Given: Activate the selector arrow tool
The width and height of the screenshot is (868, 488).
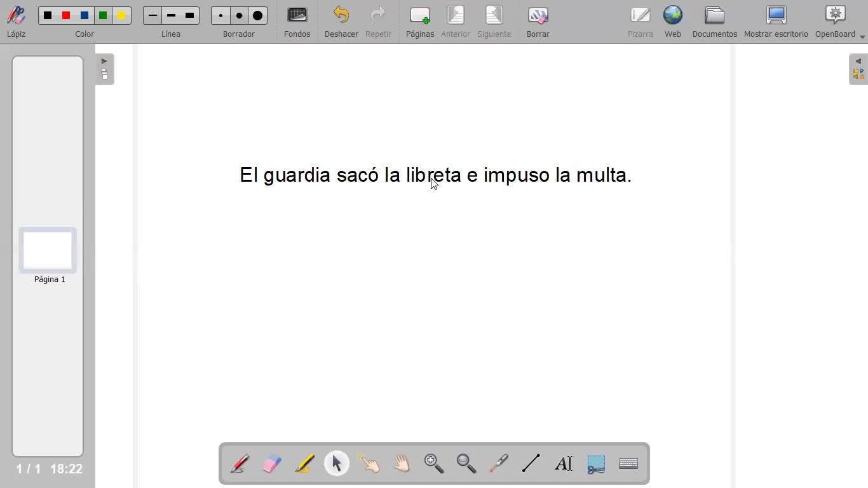Looking at the screenshot, I should coord(337,463).
